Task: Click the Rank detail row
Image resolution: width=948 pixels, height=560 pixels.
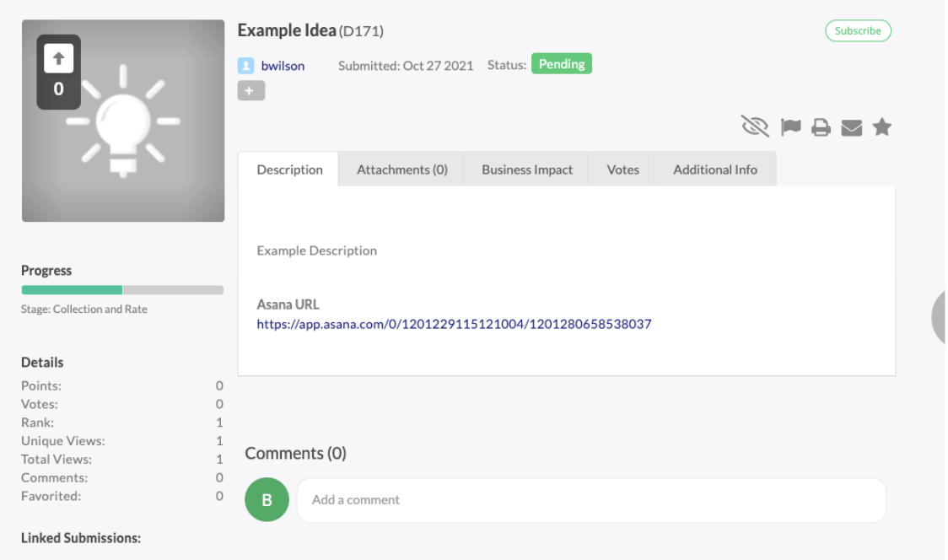Action: (122, 423)
